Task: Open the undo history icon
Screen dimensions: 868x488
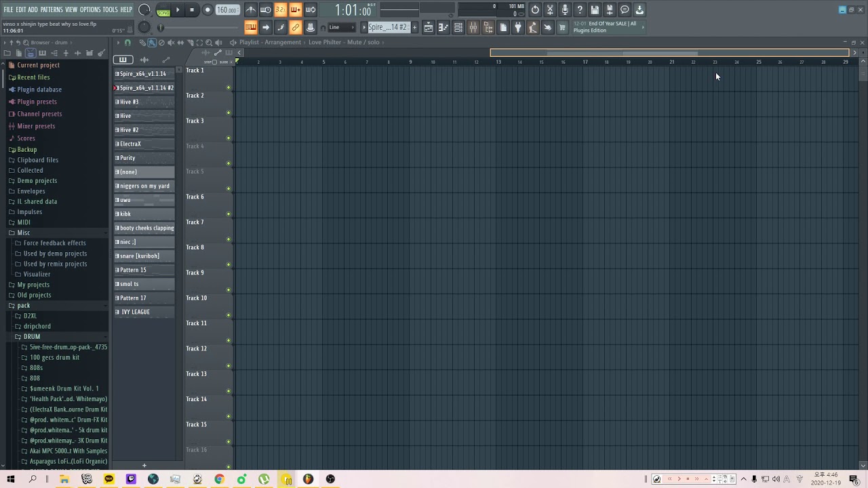Action: coord(535,9)
